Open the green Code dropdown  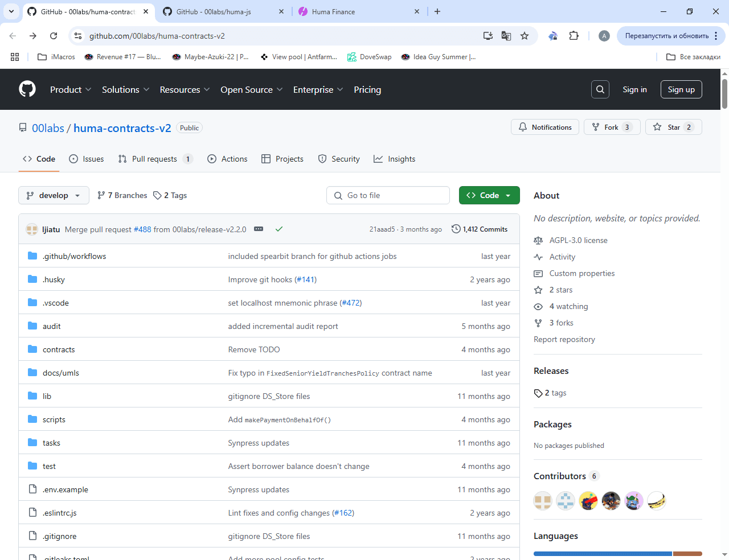tap(489, 195)
